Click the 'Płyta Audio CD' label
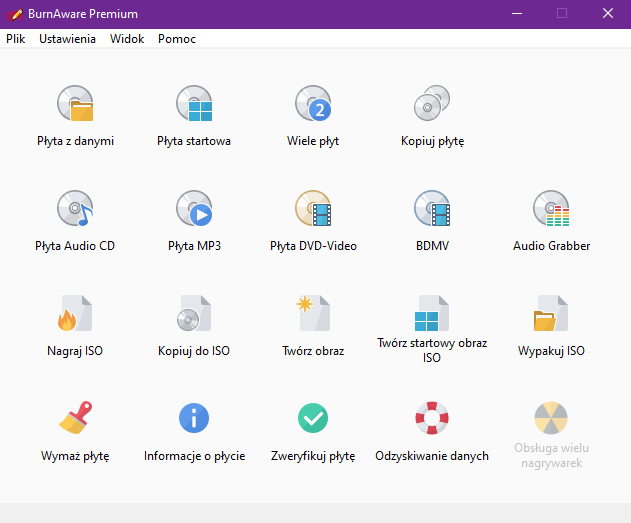This screenshot has height=523, width=631. (75, 246)
